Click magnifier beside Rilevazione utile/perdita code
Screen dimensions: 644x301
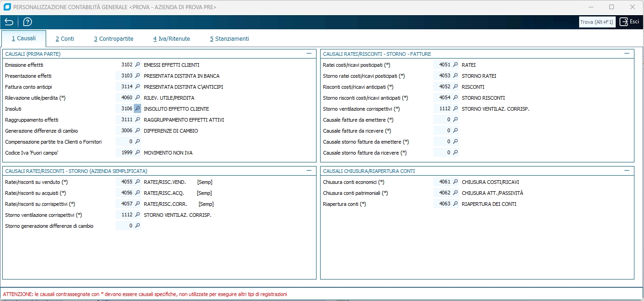[x=137, y=98]
